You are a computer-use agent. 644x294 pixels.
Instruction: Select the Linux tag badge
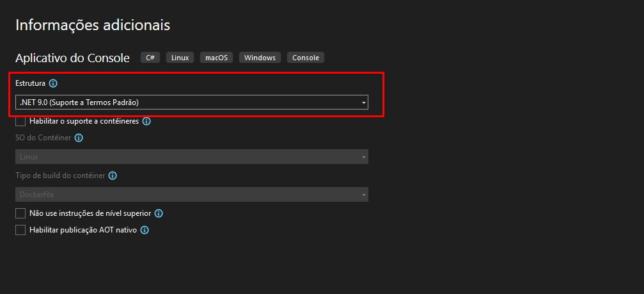pyautogui.click(x=180, y=58)
